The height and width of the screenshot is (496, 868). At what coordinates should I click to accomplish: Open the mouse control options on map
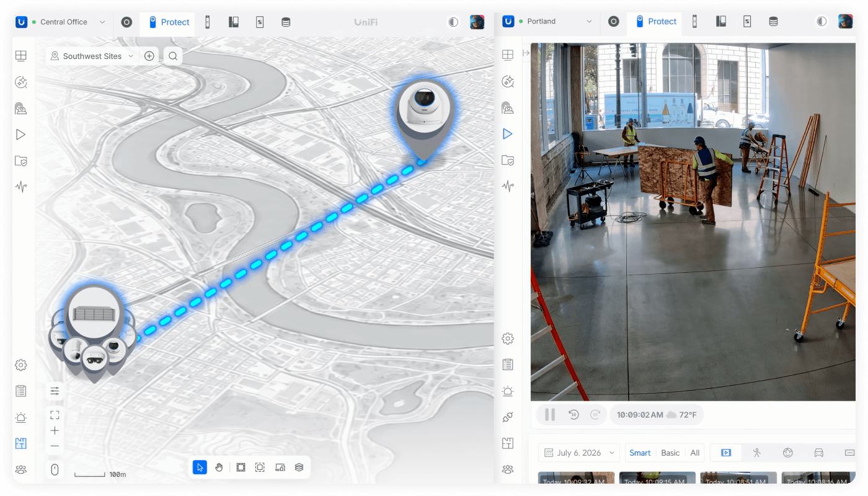(x=55, y=470)
